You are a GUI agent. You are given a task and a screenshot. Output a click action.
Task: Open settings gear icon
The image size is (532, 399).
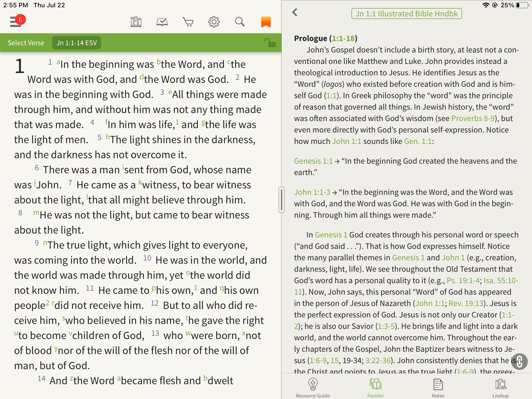[214, 22]
